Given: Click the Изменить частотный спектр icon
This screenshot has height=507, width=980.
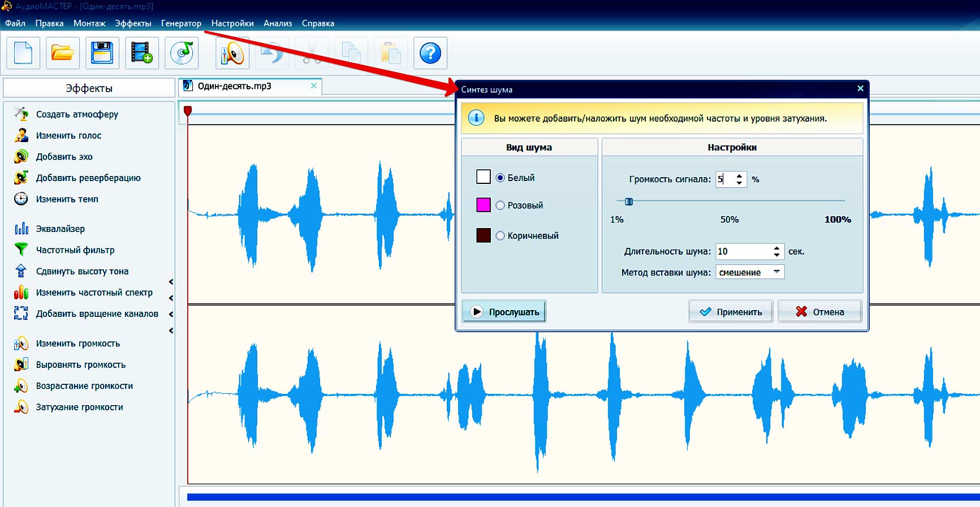Looking at the screenshot, I should pos(21,293).
